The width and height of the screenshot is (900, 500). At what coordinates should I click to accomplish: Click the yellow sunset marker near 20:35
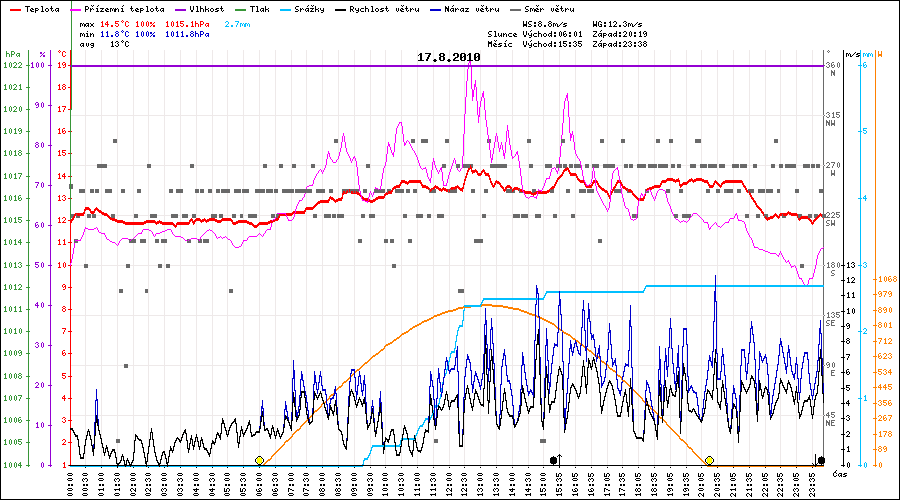709,460
